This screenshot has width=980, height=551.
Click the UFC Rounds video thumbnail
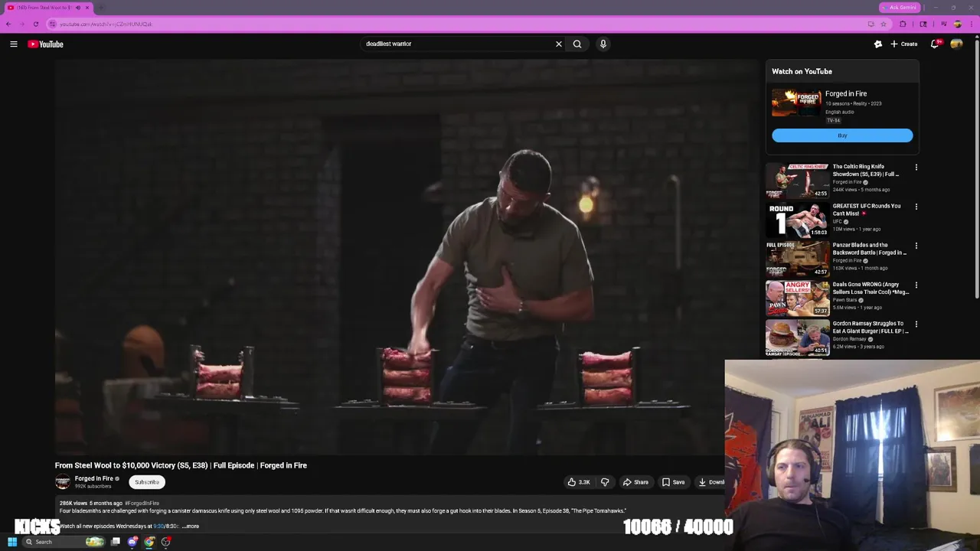(797, 220)
